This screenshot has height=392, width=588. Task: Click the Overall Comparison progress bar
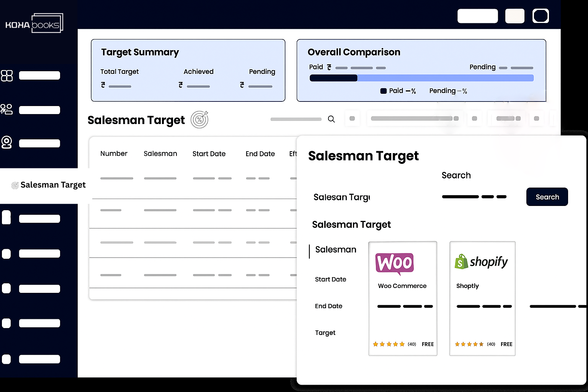tap(421, 78)
